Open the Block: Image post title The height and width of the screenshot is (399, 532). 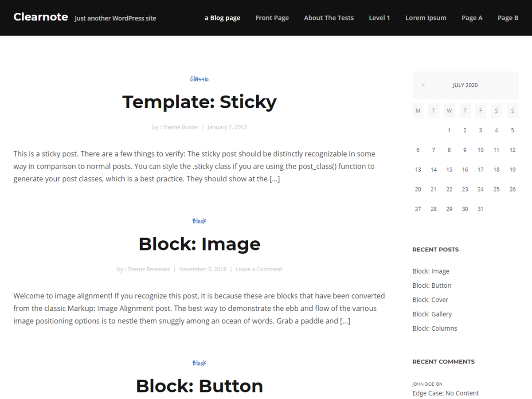[x=199, y=244]
